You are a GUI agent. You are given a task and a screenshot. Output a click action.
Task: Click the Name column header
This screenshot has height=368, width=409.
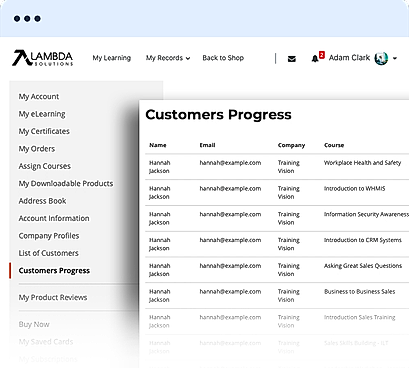click(x=158, y=145)
